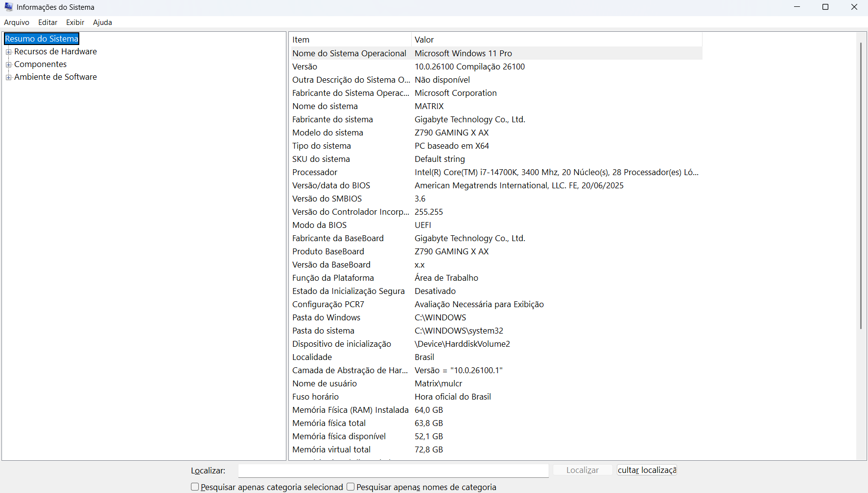868x493 pixels.
Task: Select the '63,8 GB' memory value
Action: pyautogui.click(x=428, y=423)
